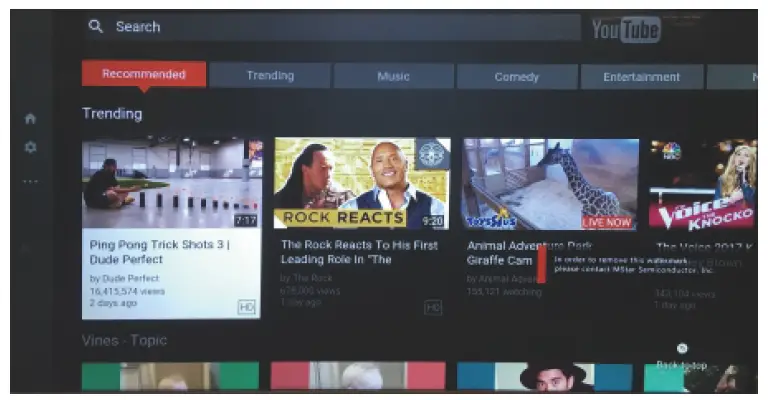This screenshot has height=400, width=768.
Task: Open the Vines thumbnail with man in hat
Action: coord(545,376)
